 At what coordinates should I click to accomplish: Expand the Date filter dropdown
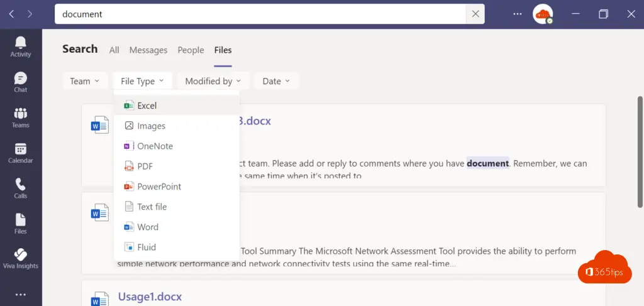[277, 81]
